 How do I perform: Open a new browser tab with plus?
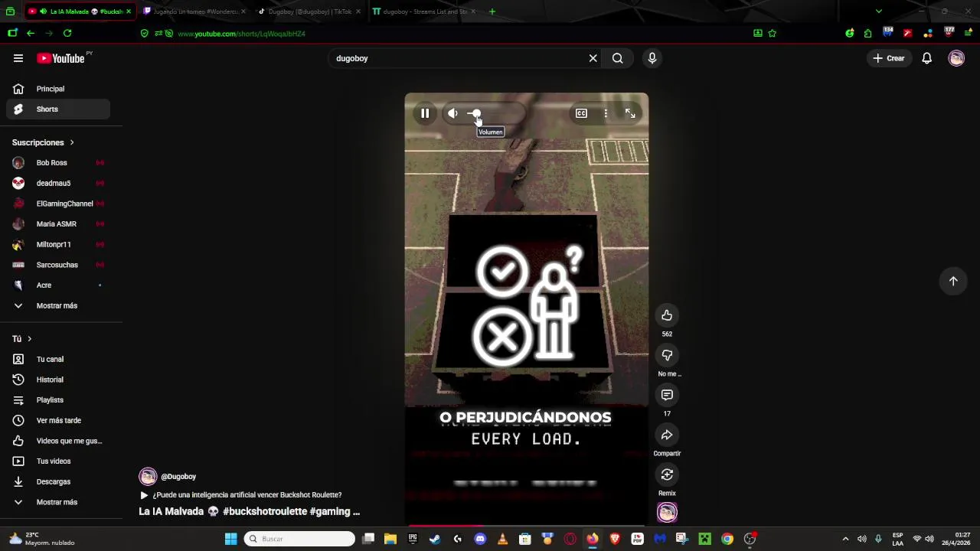(x=492, y=11)
